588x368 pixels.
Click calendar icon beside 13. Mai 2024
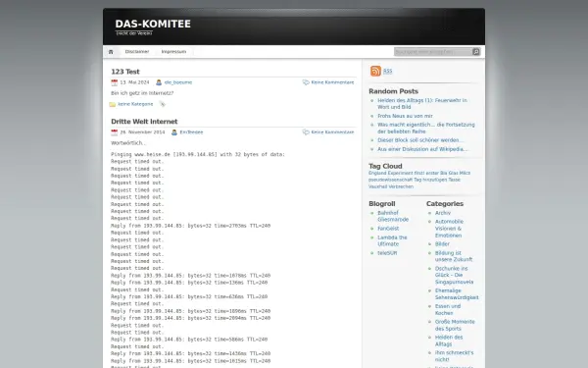pyautogui.click(x=115, y=82)
